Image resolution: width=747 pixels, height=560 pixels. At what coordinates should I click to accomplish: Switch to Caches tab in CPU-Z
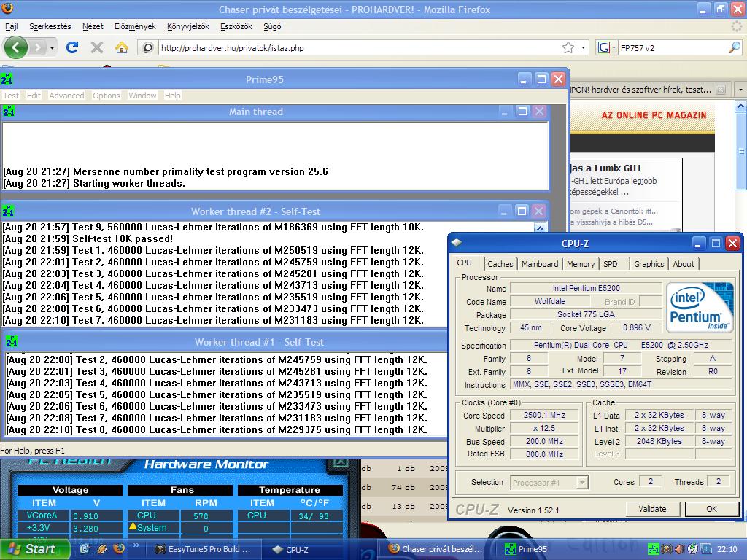[500, 264]
